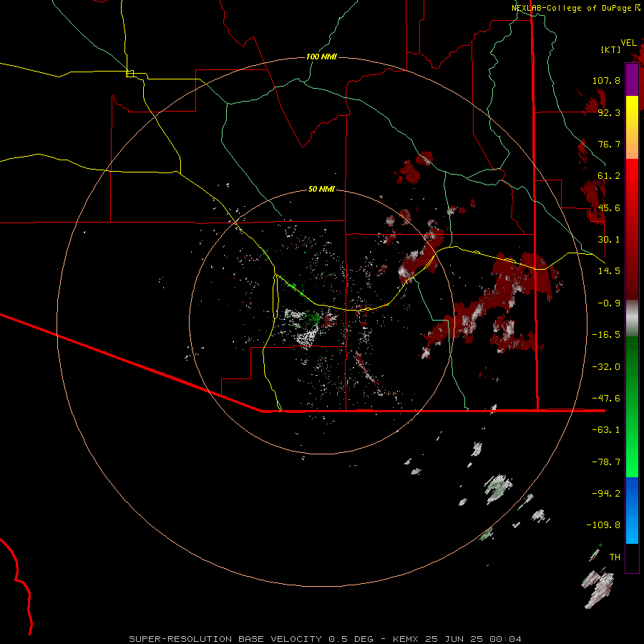Click the yellow-orange segment of the color bar
The width and height of the screenshot is (644, 644).
pos(632,127)
